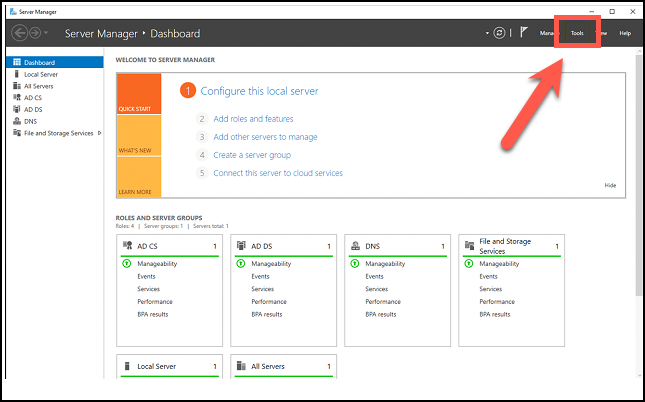Click the AD CS tile icon
Image resolution: width=645 pixels, height=402 pixels.
(x=127, y=246)
